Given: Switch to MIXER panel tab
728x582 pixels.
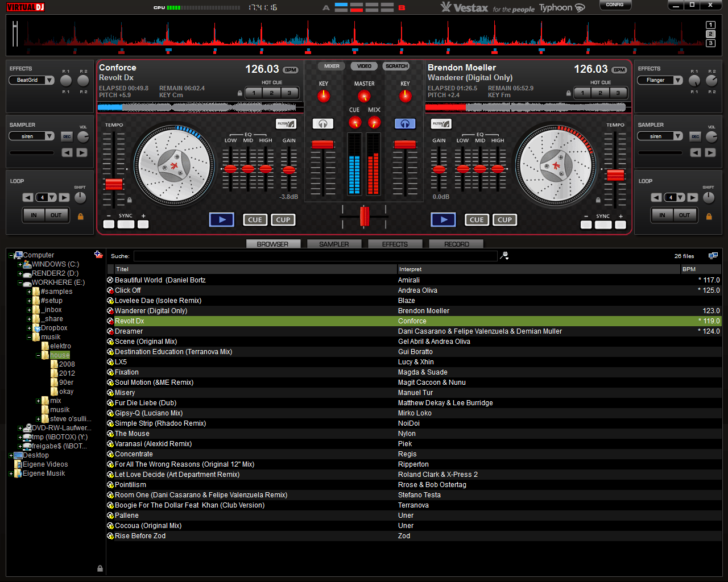Looking at the screenshot, I should 332,66.
